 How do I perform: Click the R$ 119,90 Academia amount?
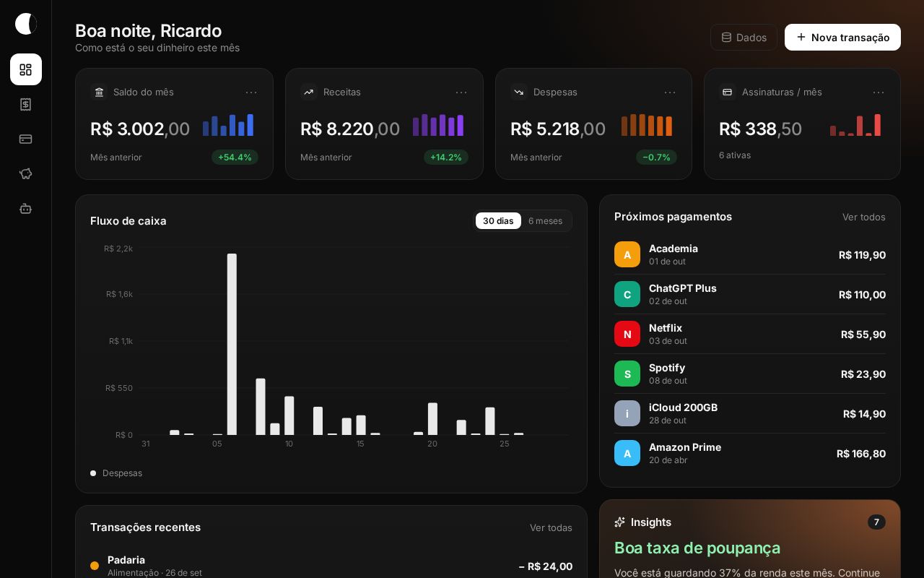click(862, 255)
